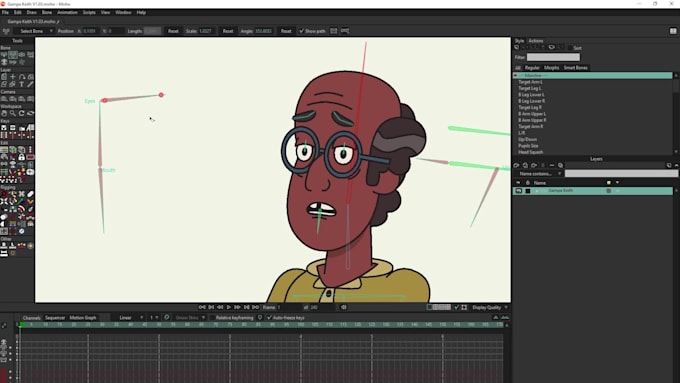Toggle the Relative keyframing checkbox
The height and width of the screenshot is (383, 680).
point(212,318)
